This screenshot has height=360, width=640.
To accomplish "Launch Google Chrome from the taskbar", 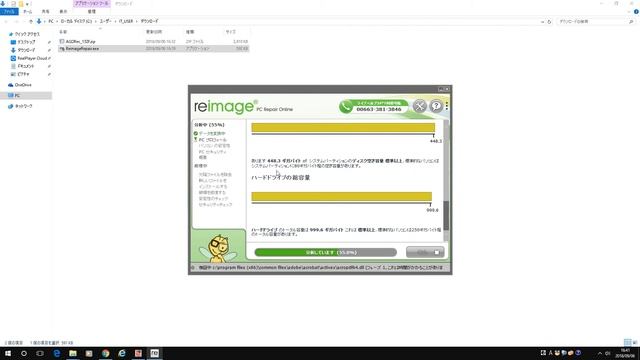I will (x=105, y=353).
